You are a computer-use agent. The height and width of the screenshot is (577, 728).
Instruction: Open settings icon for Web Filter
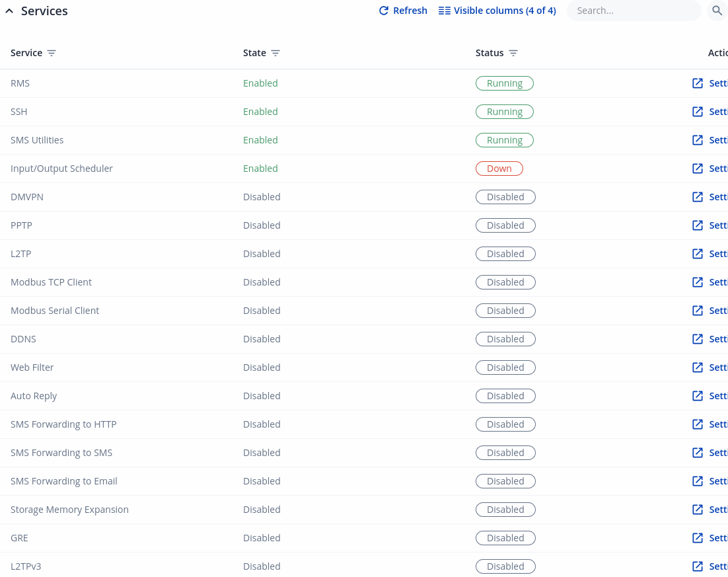698,367
